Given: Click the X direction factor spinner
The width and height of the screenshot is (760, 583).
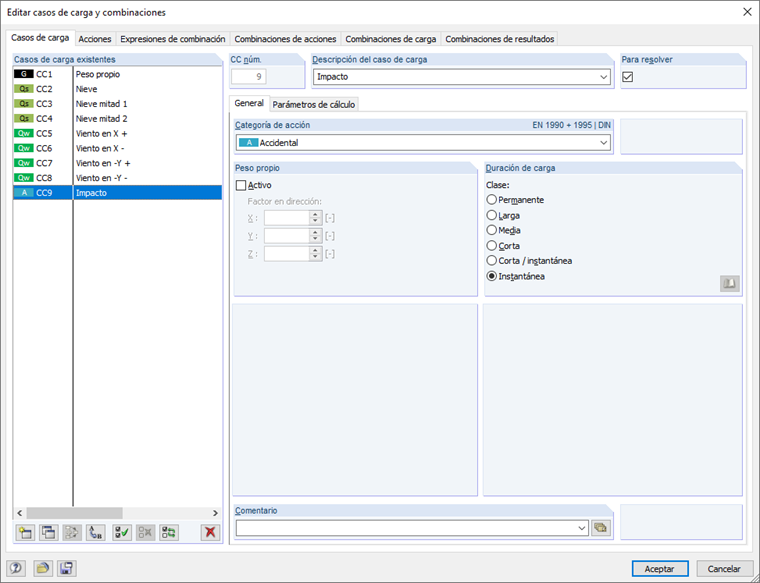Looking at the screenshot, I should (316, 218).
